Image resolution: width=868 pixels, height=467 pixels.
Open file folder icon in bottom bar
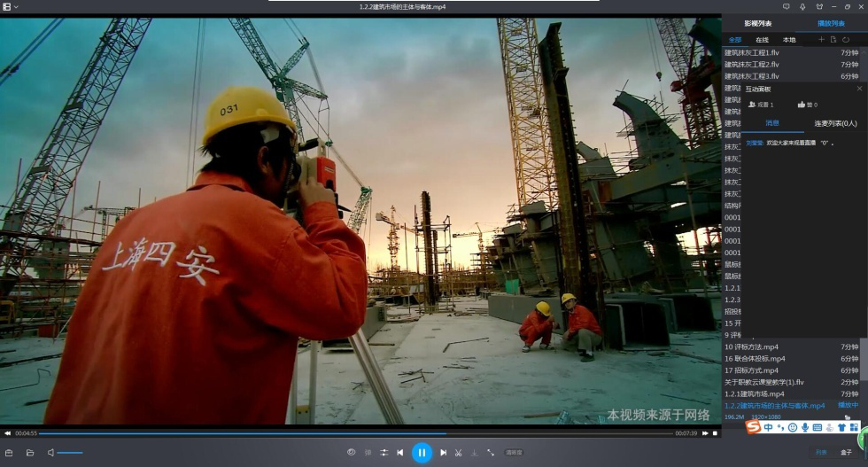[29, 452]
